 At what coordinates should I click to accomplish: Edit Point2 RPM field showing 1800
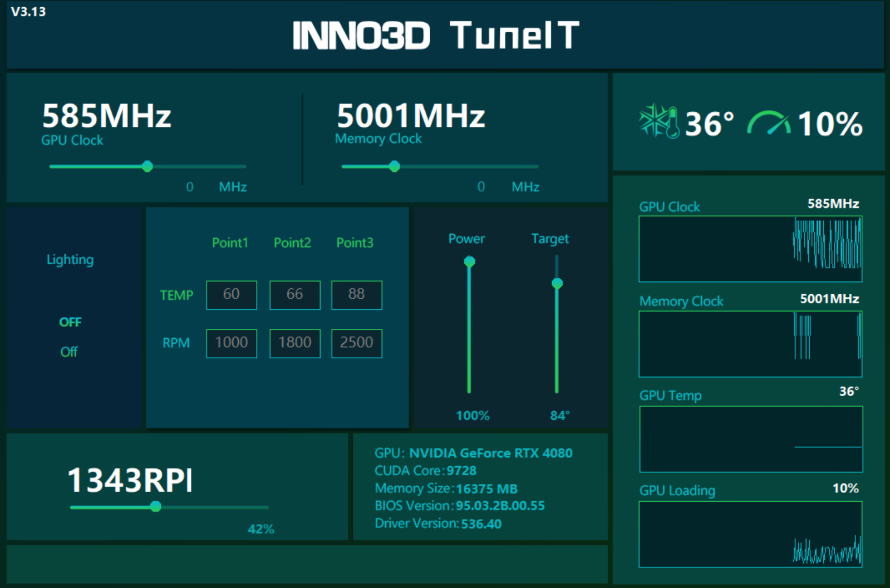tap(295, 343)
